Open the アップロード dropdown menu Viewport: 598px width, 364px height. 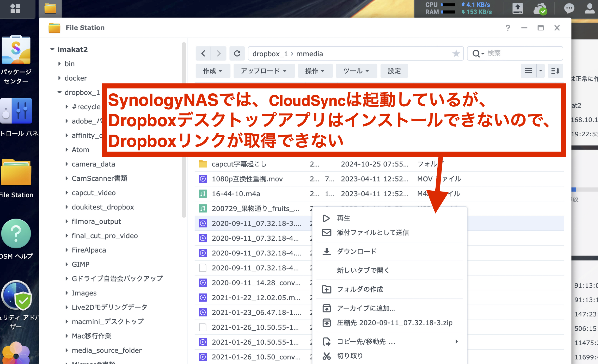click(264, 71)
